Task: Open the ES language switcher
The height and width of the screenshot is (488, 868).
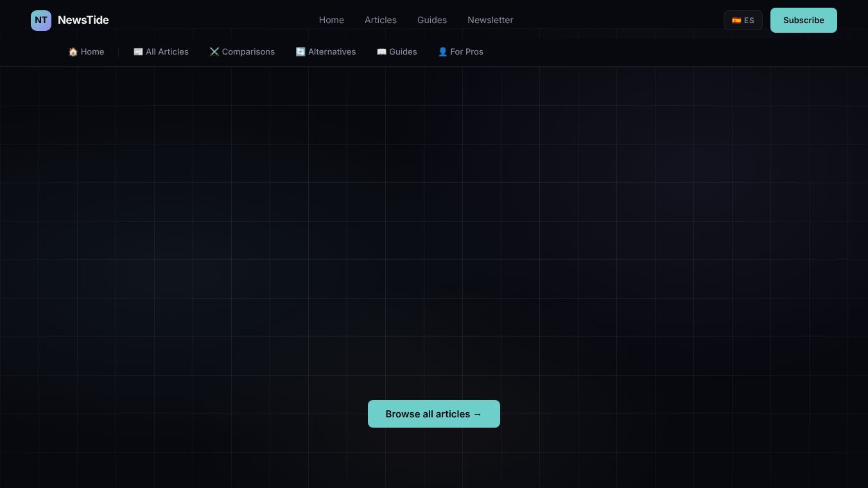Action: tap(743, 21)
